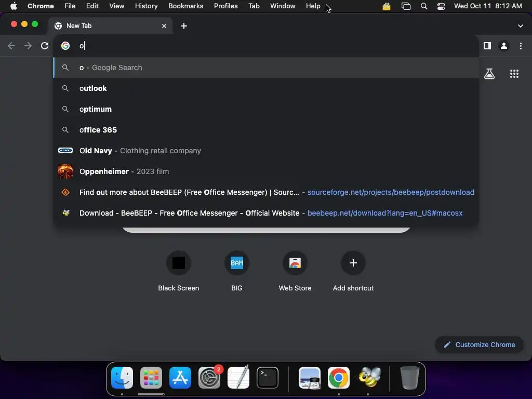Viewport: 532px width, 399px height.
Task: Open the Google apps grid
Action: (514, 74)
